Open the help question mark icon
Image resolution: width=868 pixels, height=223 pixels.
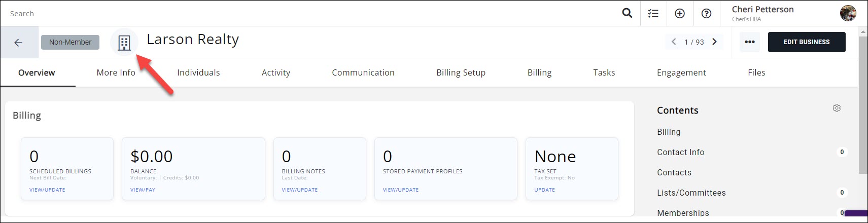pos(706,14)
